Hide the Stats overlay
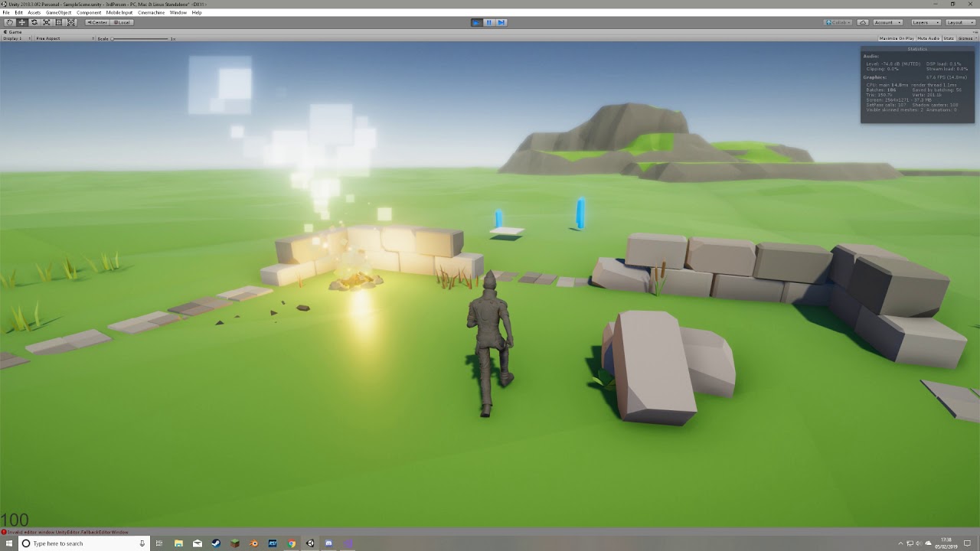This screenshot has width=980, height=551. [x=949, y=38]
